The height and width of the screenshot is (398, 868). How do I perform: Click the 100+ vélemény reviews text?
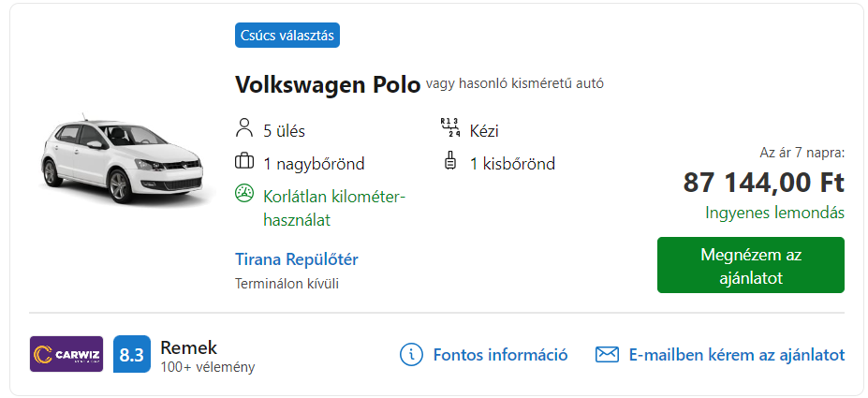pyautogui.click(x=208, y=367)
